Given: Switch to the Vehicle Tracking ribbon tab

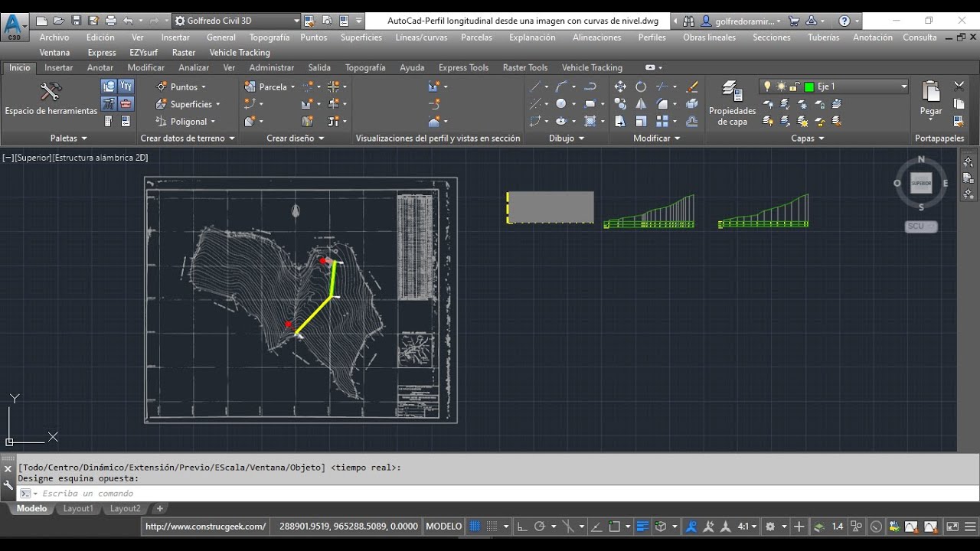Looking at the screenshot, I should click(x=592, y=67).
